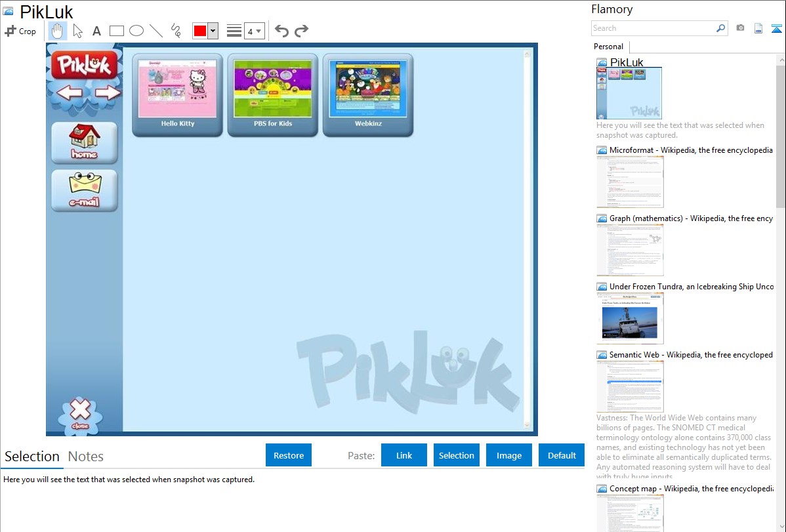Viewport: 786px width, 532px height.
Task: Open the Graph (mathematics) snapshot thumbnail
Action: (630, 250)
